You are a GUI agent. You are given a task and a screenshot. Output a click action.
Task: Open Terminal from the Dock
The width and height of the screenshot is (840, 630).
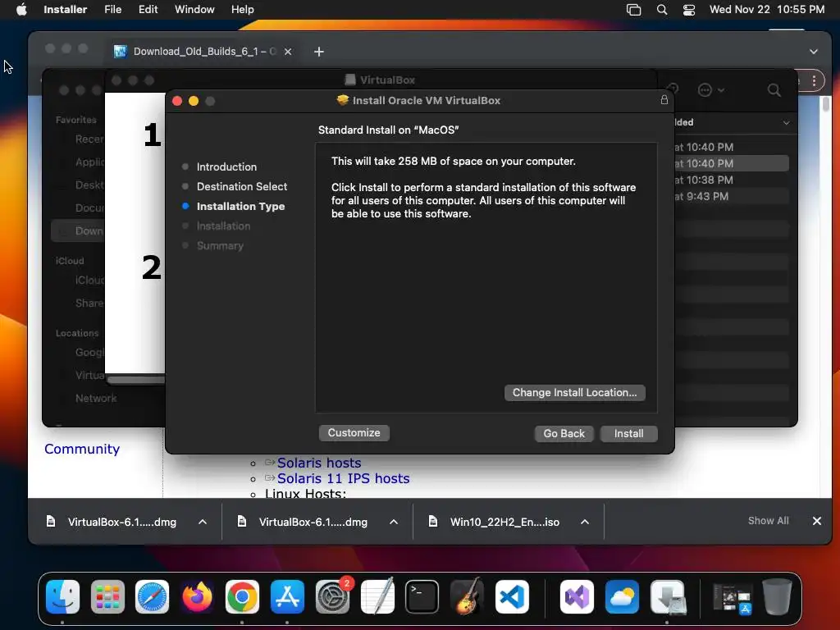[x=422, y=596]
